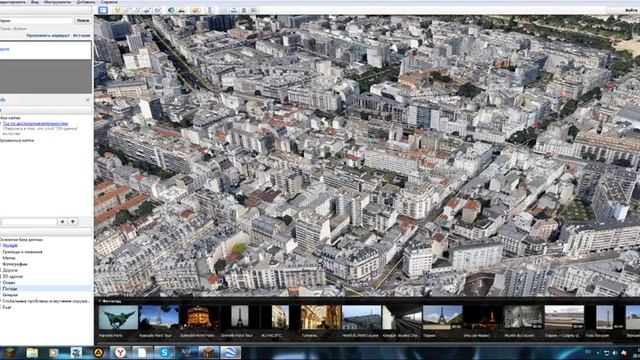Image resolution: width=640 pixels, height=360 pixels.
Task: Toggle sunlight across the landscape
Action: pos(182,10)
